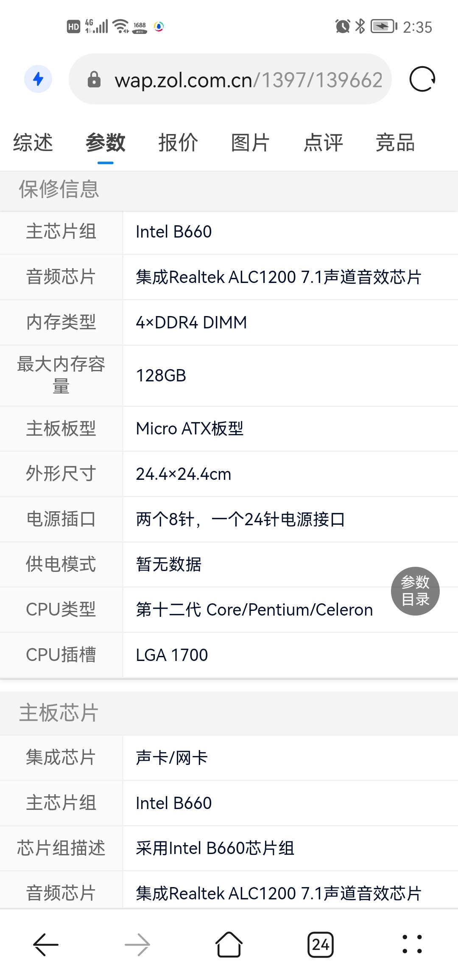The height and width of the screenshot is (980, 458).
Task: Switch to the 图片 tab
Action: pyautogui.click(x=251, y=143)
